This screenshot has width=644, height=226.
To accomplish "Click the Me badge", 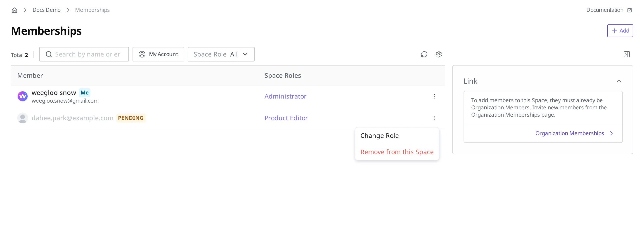I will [x=85, y=92].
